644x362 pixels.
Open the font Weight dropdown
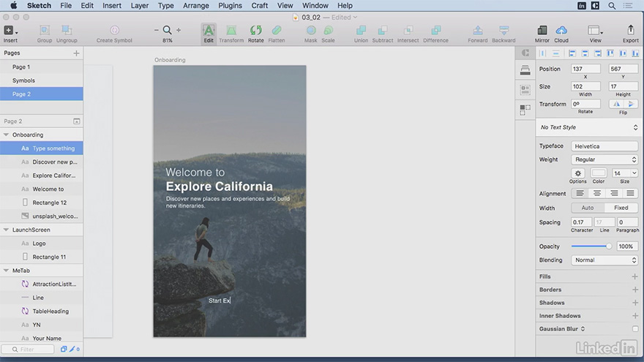click(x=604, y=159)
